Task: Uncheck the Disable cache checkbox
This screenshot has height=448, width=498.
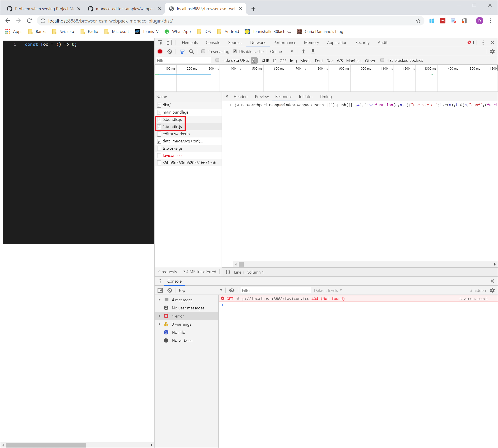Action: click(235, 51)
